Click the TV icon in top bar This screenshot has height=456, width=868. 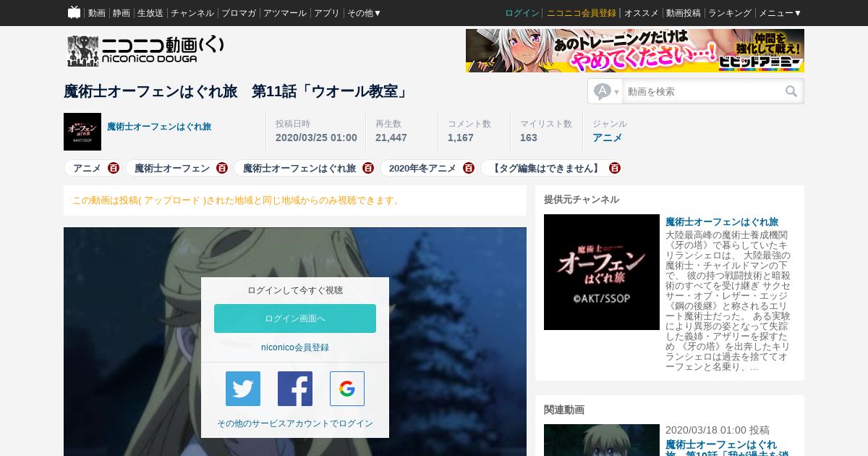(74, 12)
